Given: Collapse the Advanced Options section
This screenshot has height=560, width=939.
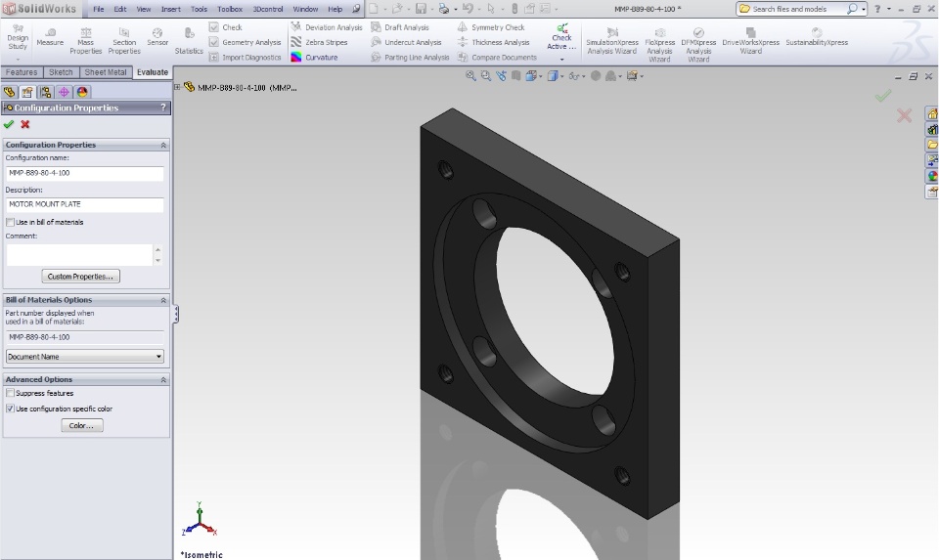Looking at the screenshot, I should (x=163, y=379).
